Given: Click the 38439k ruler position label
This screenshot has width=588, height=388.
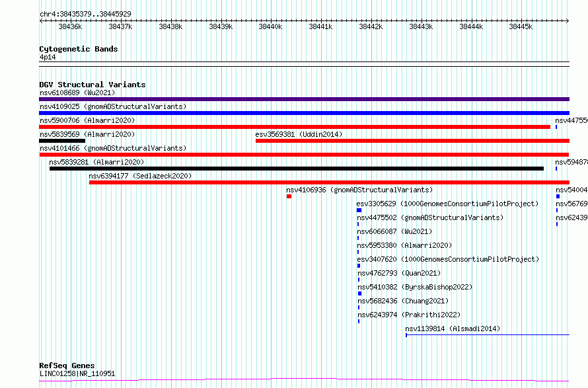Looking at the screenshot, I should (x=221, y=26).
